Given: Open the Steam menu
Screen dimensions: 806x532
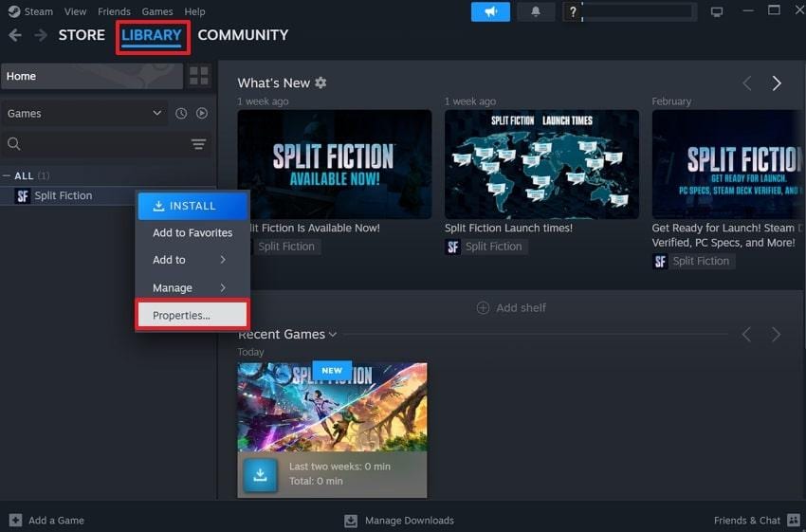Looking at the screenshot, I should [x=39, y=11].
